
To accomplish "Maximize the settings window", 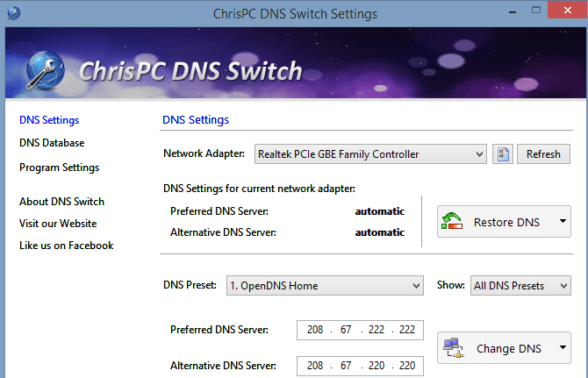I will pyautogui.click(x=536, y=11).
